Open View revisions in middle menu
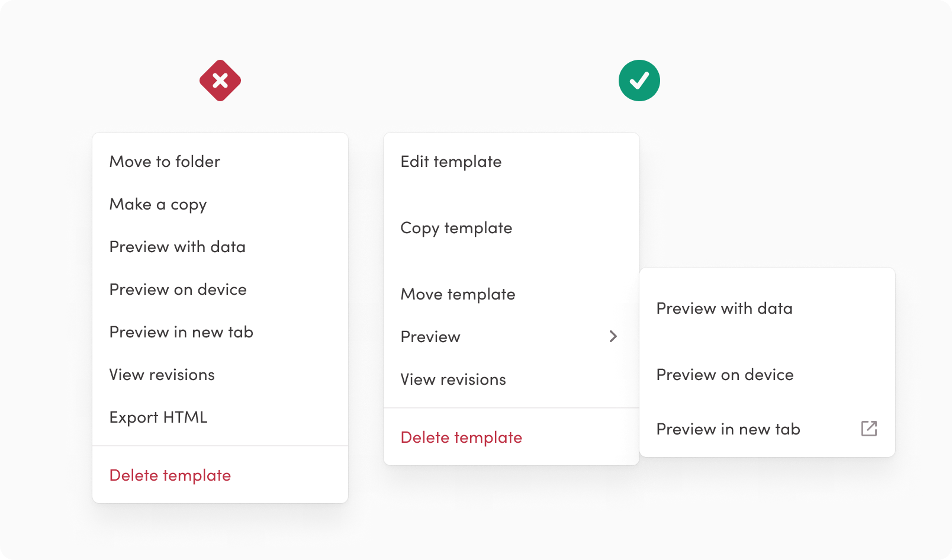Image resolution: width=952 pixels, height=560 pixels. [x=453, y=379]
